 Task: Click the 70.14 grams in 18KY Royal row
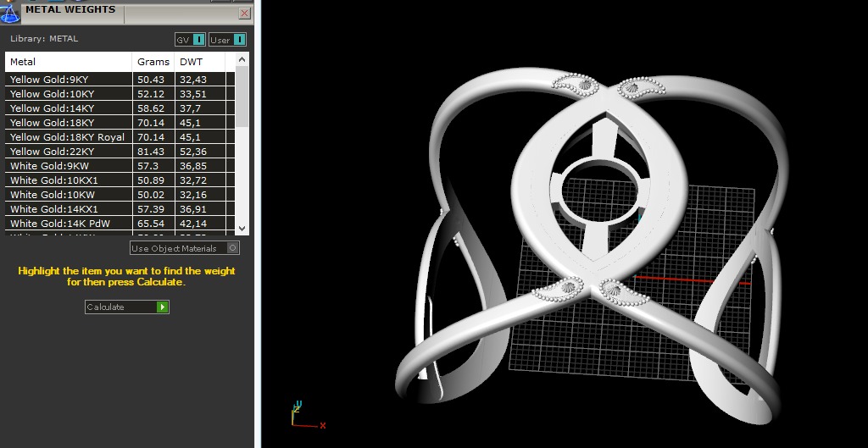[x=151, y=137]
